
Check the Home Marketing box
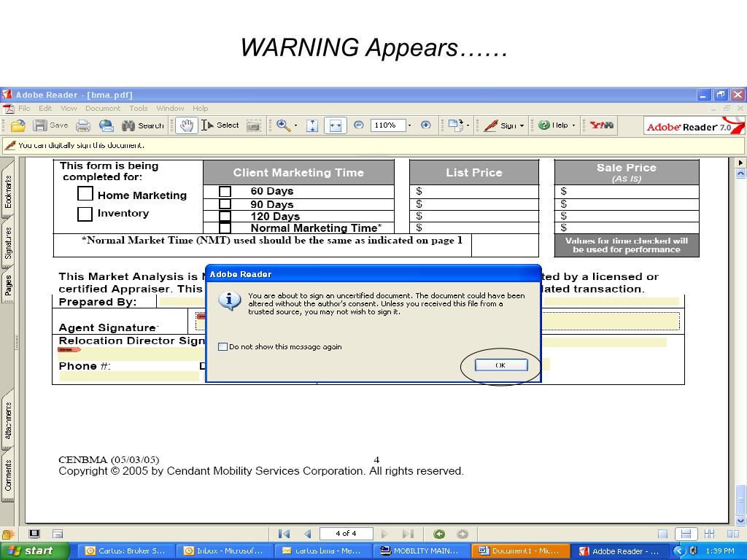[85, 193]
